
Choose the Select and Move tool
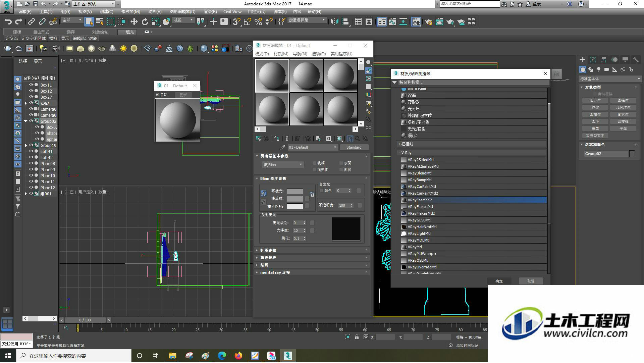134,22
